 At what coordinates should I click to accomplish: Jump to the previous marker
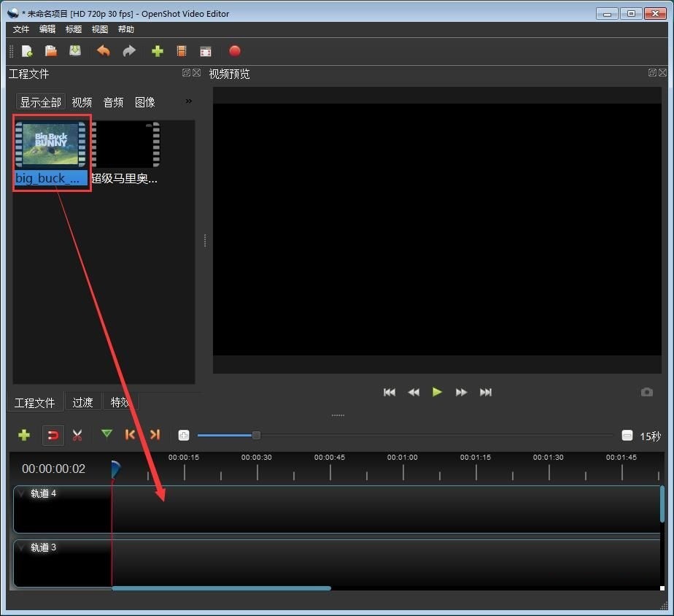pos(130,434)
